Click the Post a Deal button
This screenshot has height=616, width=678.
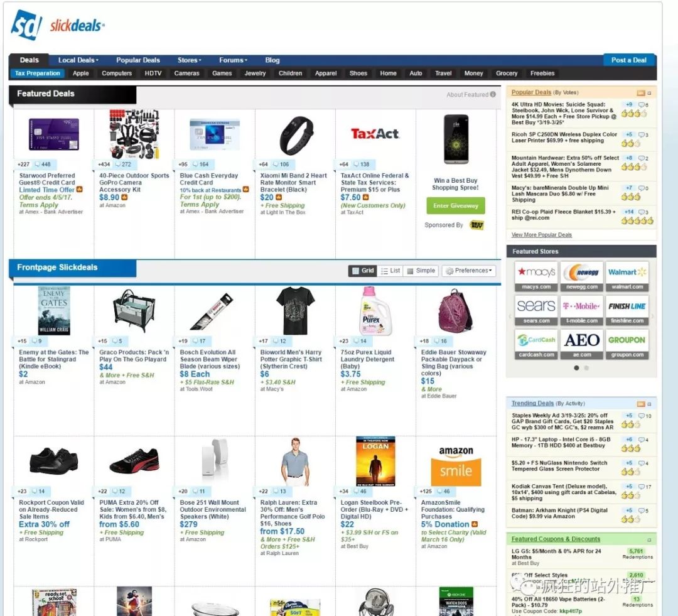point(629,60)
